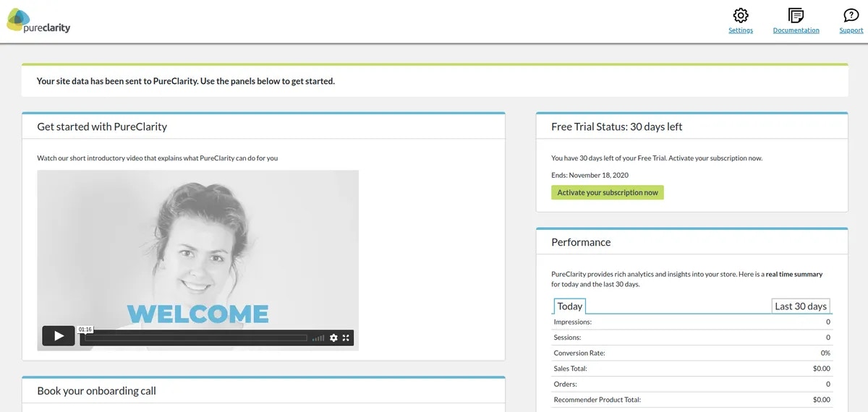Click the 'Recommender Product Total:' row label
Image resolution: width=868 pixels, height=412 pixels.
(597, 400)
